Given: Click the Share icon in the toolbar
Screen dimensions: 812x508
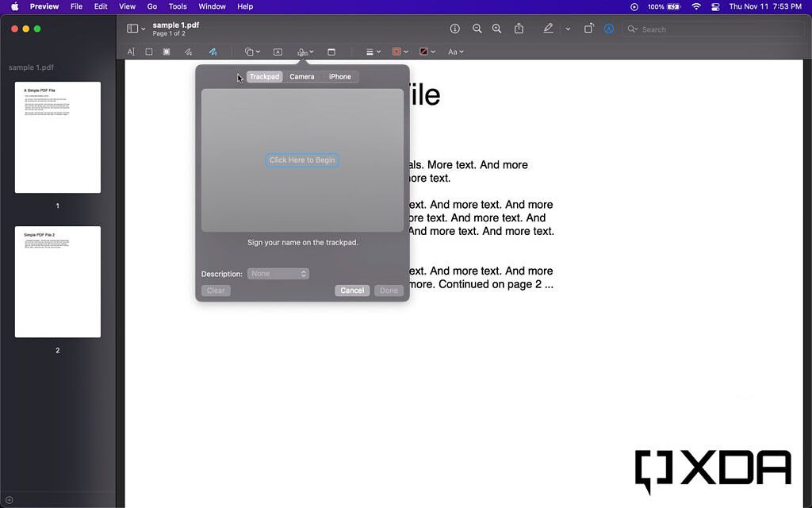Looking at the screenshot, I should point(519,28).
